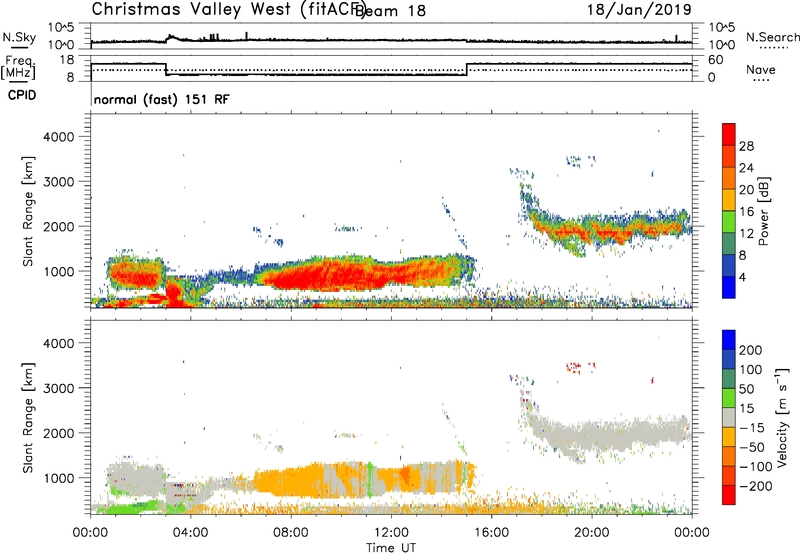Image resolution: width=800 pixels, height=554 pixels.
Task: Click the 16:00 time tick label
Action: (x=491, y=533)
